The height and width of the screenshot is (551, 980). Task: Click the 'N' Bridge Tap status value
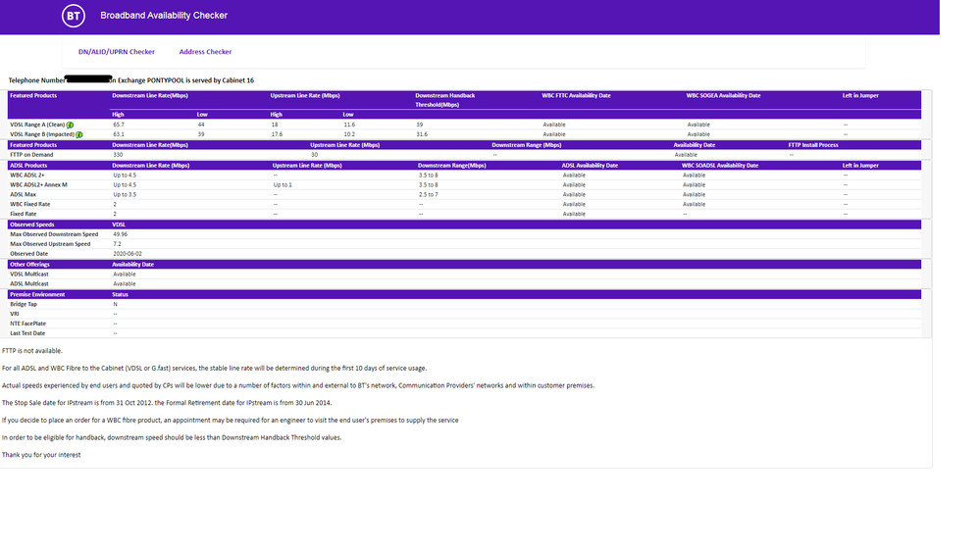pyautogui.click(x=115, y=305)
